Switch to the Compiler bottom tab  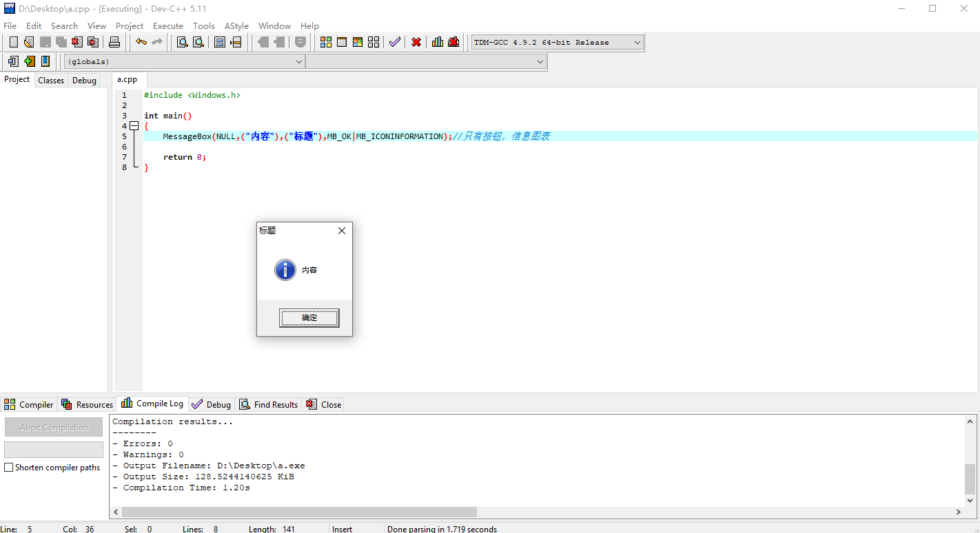click(29, 404)
